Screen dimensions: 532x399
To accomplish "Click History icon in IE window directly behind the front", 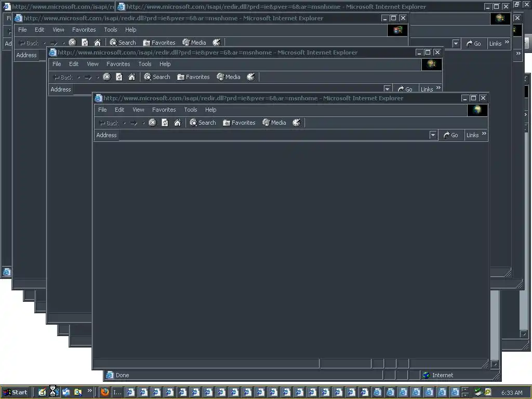I will pos(251,77).
